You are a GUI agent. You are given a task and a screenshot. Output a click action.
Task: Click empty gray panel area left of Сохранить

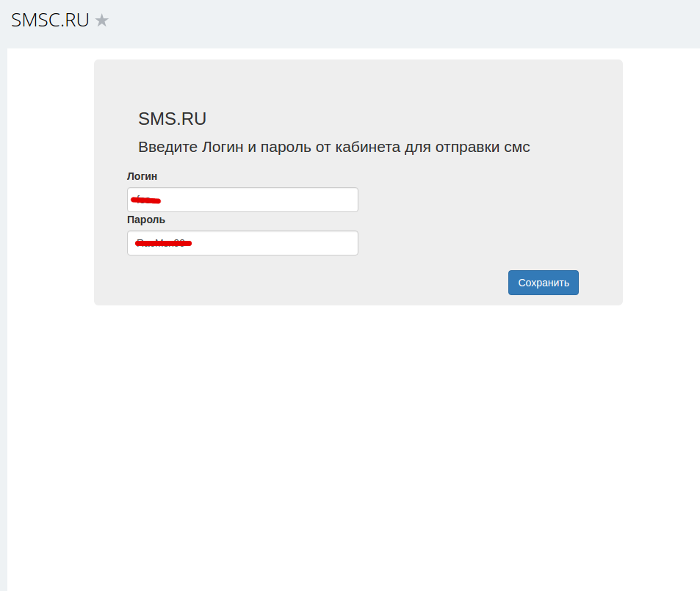click(x=312, y=283)
